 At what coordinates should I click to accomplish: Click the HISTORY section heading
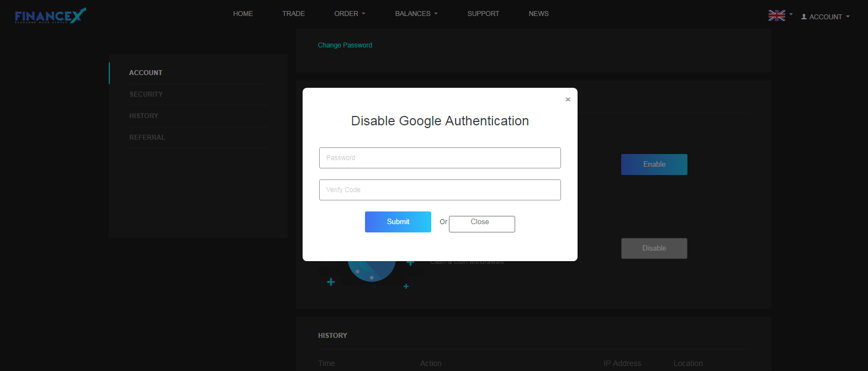pyautogui.click(x=332, y=336)
